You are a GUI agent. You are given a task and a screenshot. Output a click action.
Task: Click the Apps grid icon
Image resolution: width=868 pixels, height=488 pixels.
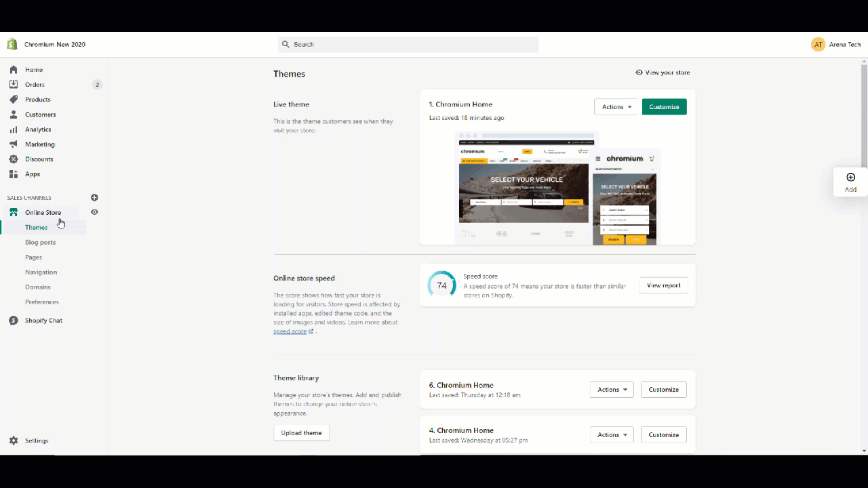[x=14, y=174]
